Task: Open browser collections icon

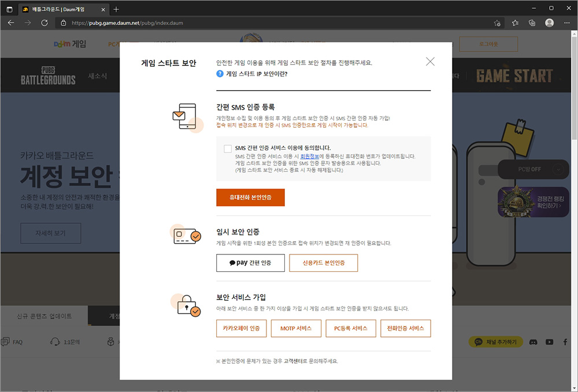Action: (532, 23)
